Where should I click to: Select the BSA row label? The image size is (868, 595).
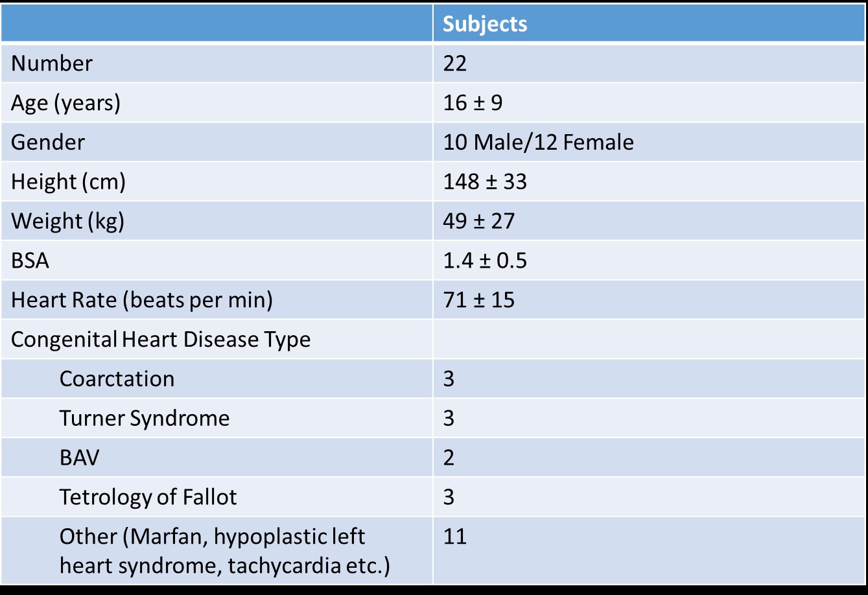pos(30,261)
